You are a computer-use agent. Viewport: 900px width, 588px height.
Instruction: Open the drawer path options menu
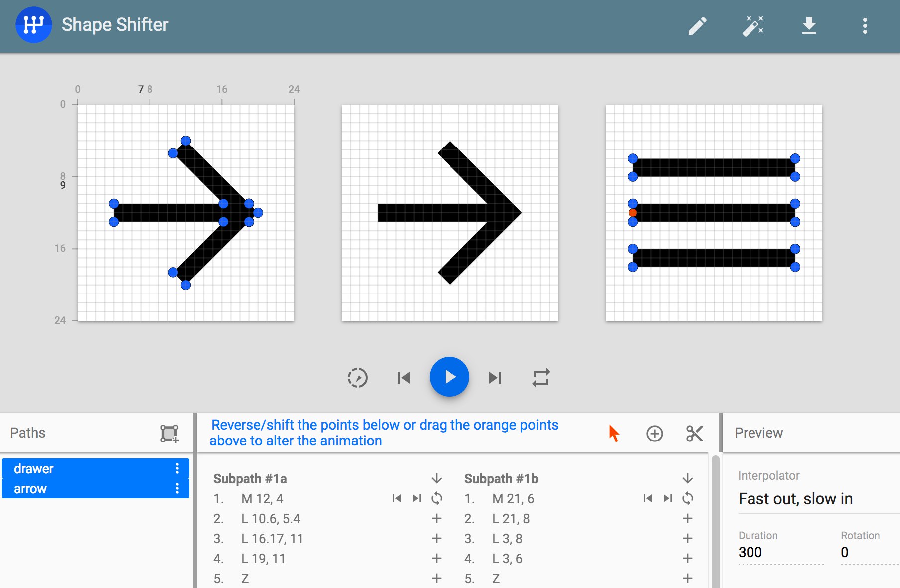pyautogui.click(x=177, y=468)
